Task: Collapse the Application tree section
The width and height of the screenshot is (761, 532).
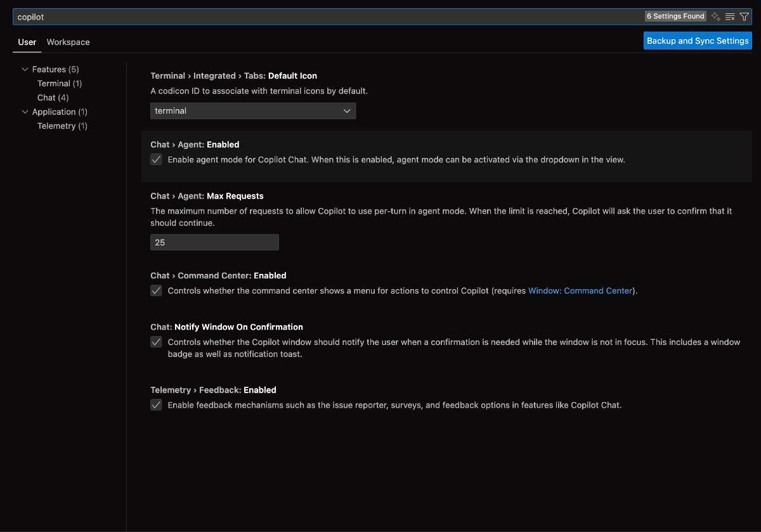Action: coord(25,112)
